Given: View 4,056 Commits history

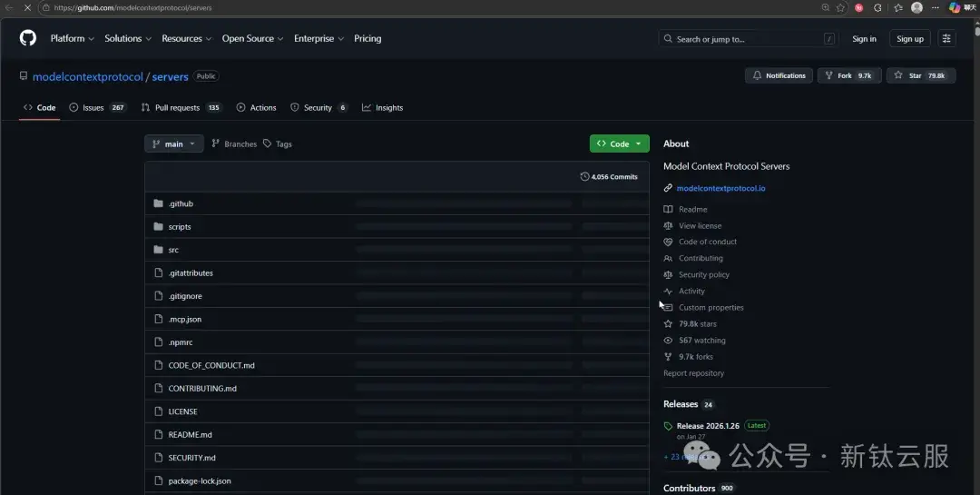Looking at the screenshot, I should pos(609,177).
